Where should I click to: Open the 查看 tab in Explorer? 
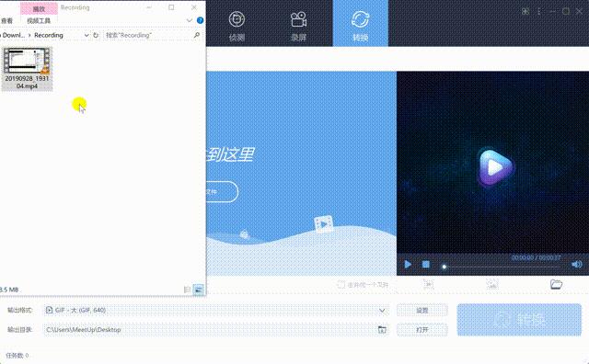point(6,20)
